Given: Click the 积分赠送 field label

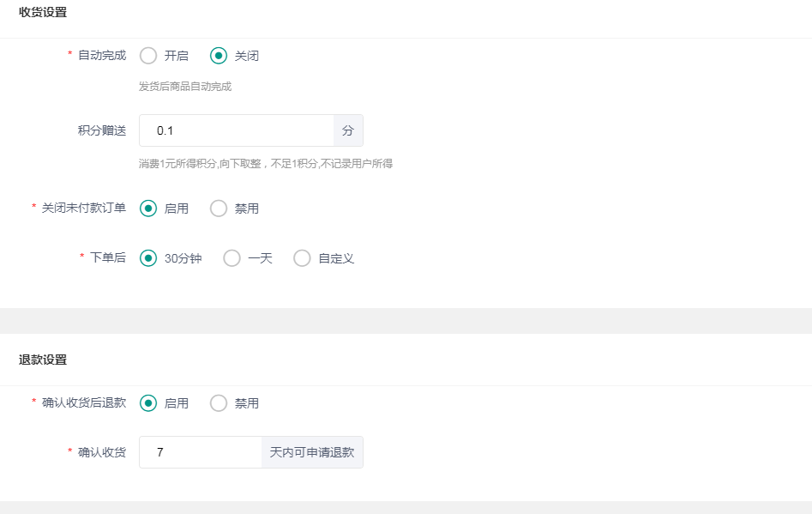Looking at the screenshot, I should (102, 130).
